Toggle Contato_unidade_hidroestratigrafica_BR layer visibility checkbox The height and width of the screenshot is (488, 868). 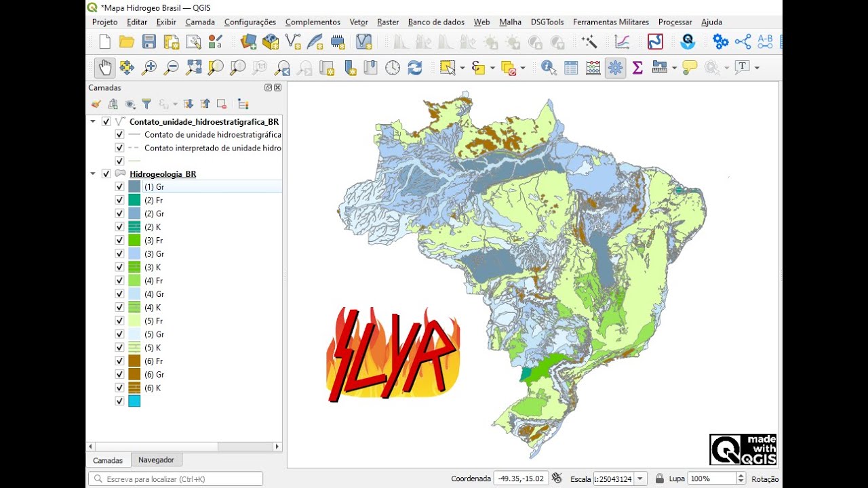[106, 121]
